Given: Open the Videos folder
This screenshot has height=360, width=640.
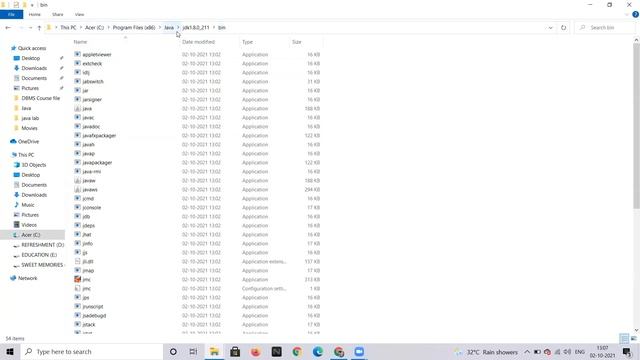Looking at the screenshot, I should 29,225.
